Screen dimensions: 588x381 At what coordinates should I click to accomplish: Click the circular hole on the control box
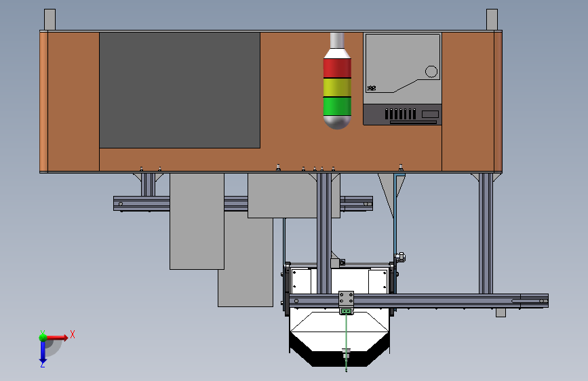click(x=431, y=71)
